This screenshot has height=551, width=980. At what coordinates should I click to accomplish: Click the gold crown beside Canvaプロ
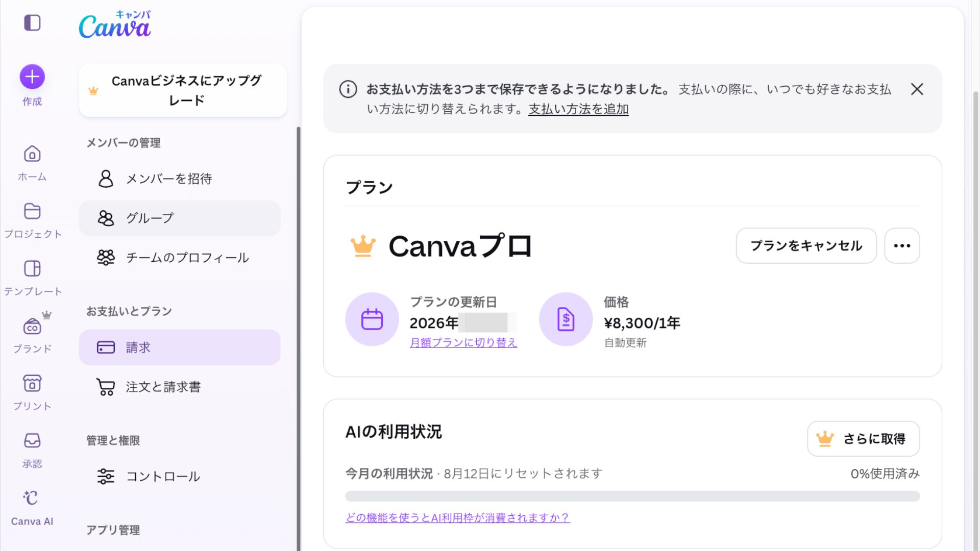(363, 246)
